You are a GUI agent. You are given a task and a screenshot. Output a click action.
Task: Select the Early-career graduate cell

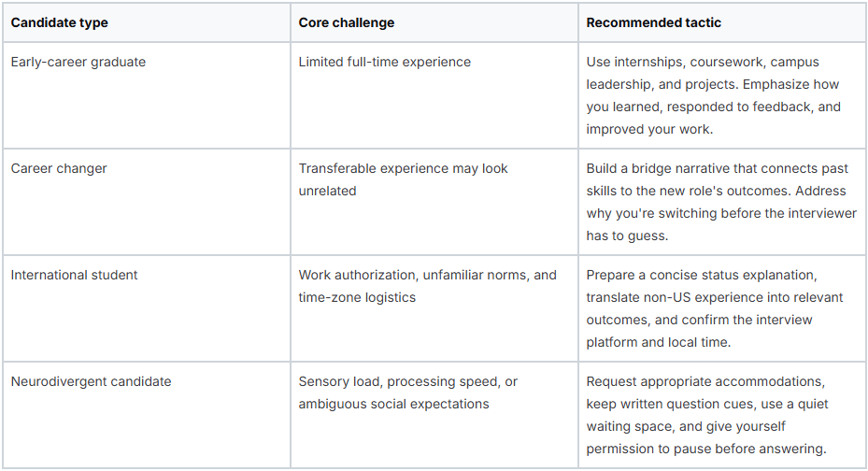[147, 95]
